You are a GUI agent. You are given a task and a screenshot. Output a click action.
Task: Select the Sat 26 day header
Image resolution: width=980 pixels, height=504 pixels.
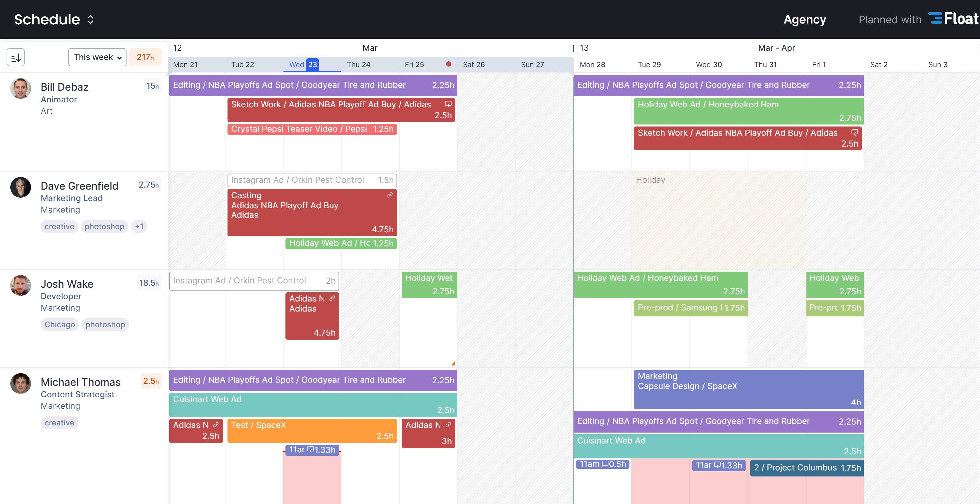[474, 64]
